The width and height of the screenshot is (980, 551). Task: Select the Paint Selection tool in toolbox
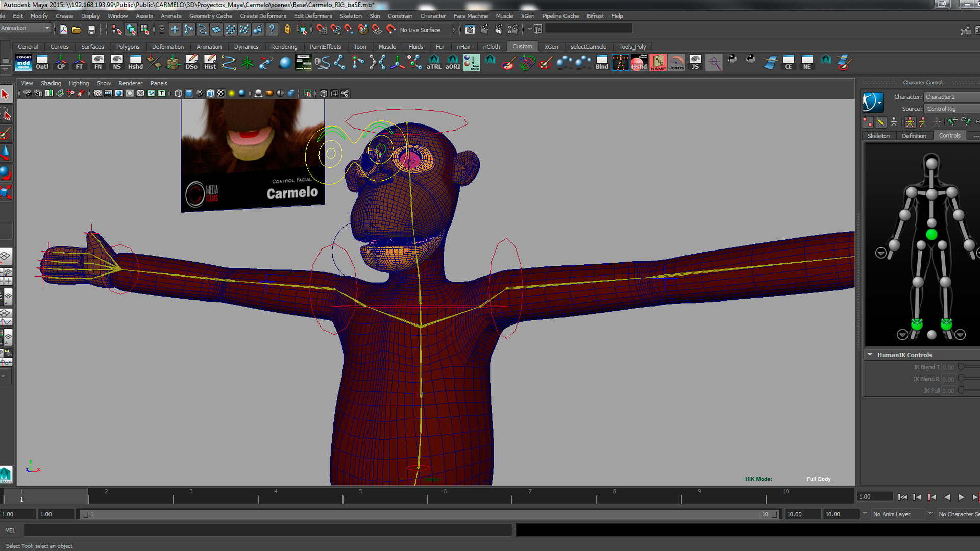pyautogui.click(x=6, y=134)
